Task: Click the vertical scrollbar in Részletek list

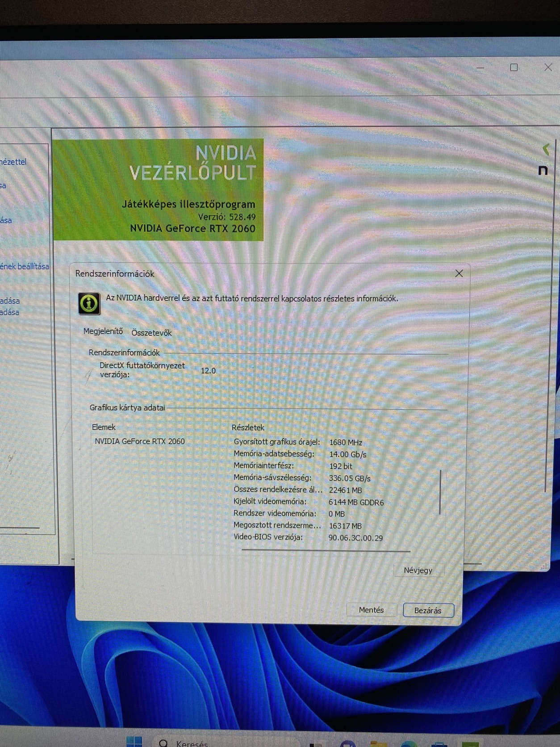Action: (441, 491)
